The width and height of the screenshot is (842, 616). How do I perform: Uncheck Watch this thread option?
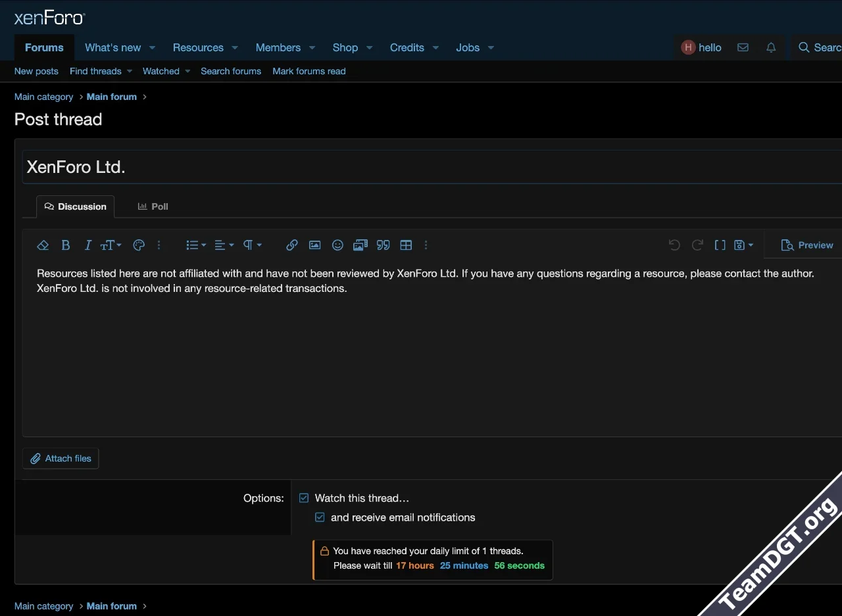pos(304,498)
